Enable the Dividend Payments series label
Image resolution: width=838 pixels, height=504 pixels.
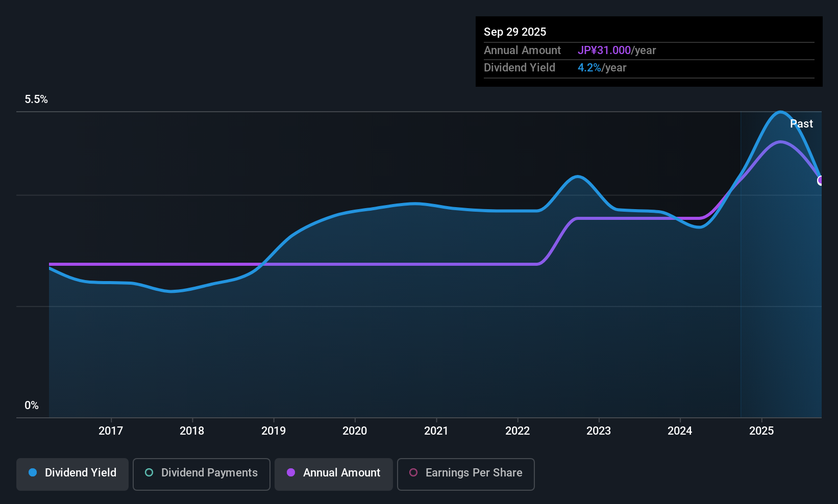tap(209, 472)
